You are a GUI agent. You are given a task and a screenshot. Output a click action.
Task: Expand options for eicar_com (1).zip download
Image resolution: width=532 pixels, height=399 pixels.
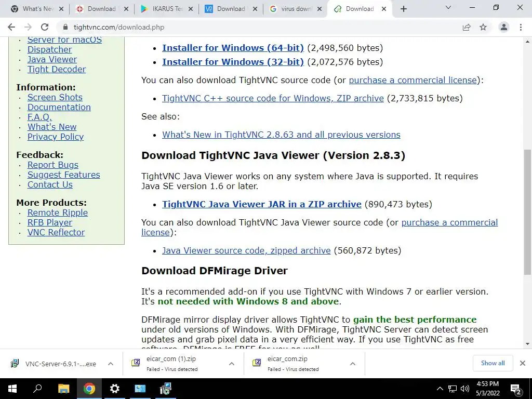231,364
